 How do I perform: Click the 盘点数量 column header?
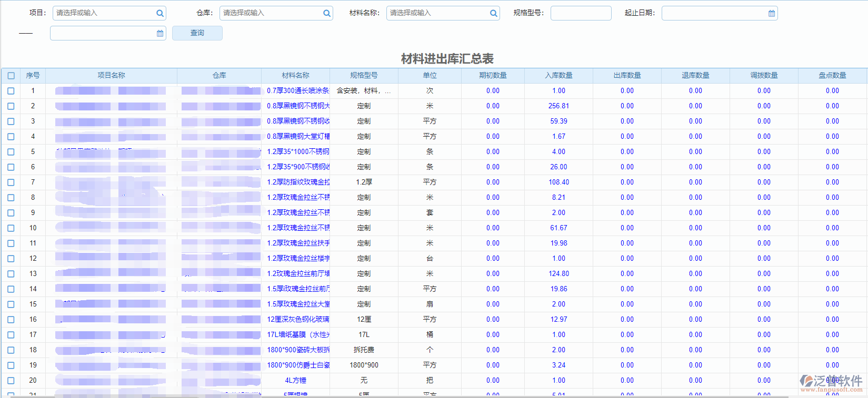tap(832, 76)
